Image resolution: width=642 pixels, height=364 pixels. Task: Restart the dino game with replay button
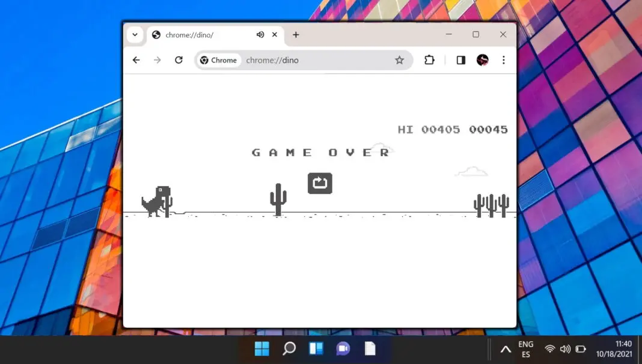pyautogui.click(x=320, y=183)
